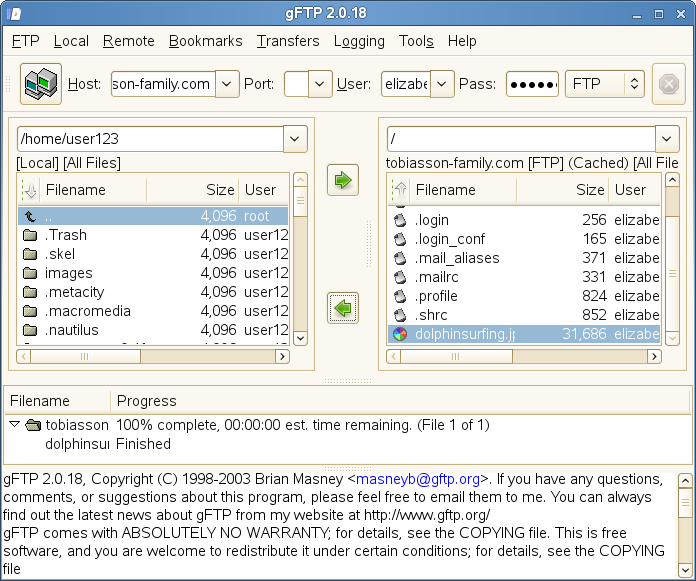This screenshot has height=581, width=696.
Task: Expand remote path dropdown arrow
Action: (x=667, y=139)
